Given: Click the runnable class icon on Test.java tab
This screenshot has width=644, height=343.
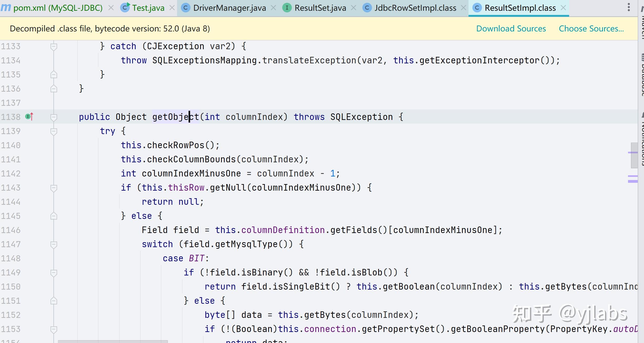Looking at the screenshot, I should coord(125,7).
